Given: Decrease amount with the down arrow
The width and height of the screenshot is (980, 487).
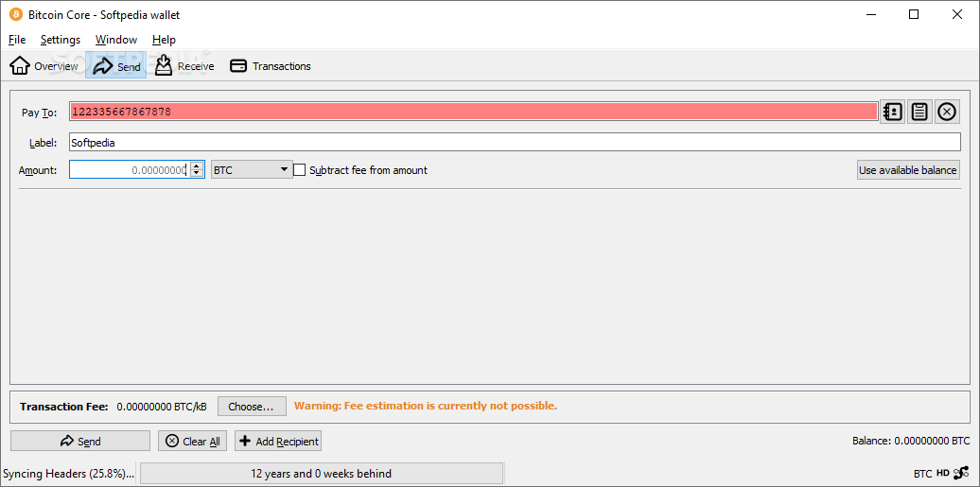Looking at the screenshot, I should pos(197,174).
